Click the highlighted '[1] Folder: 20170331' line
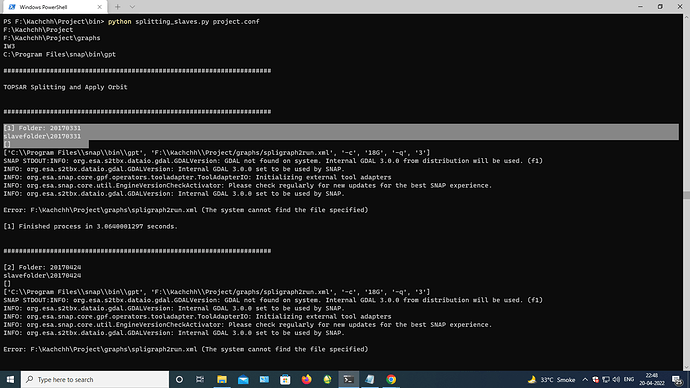 pos(42,128)
